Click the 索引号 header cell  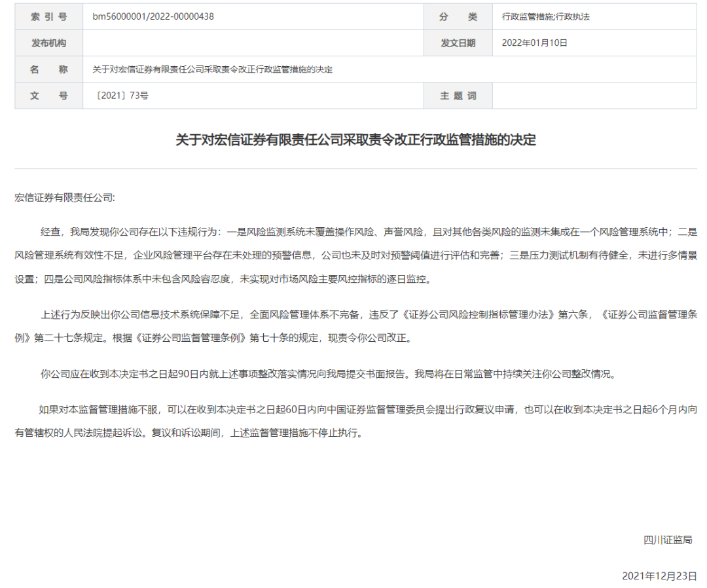[48, 16]
